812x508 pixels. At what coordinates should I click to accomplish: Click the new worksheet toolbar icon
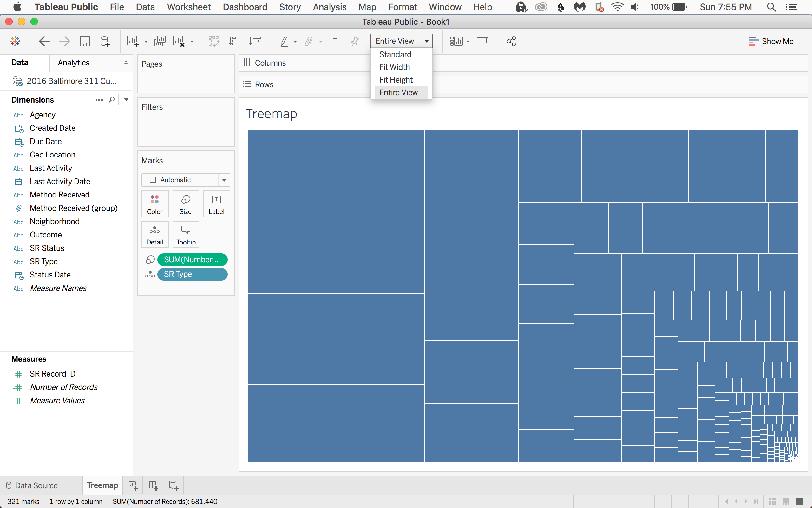pyautogui.click(x=133, y=41)
